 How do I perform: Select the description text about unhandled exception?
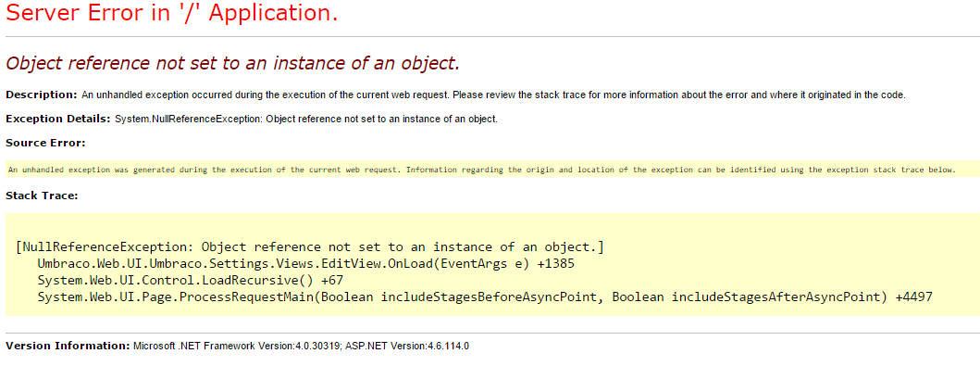[493, 95]
